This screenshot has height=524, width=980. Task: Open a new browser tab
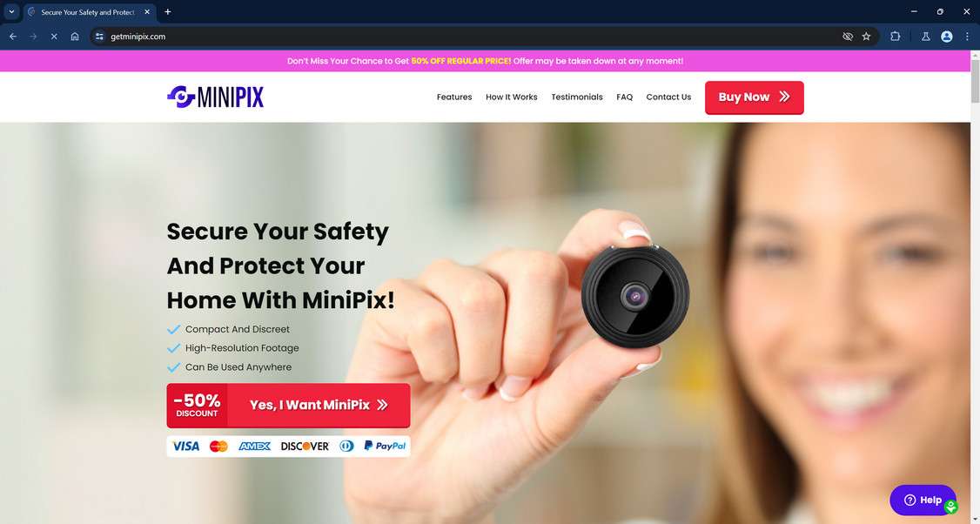click(x=167, y=11)
